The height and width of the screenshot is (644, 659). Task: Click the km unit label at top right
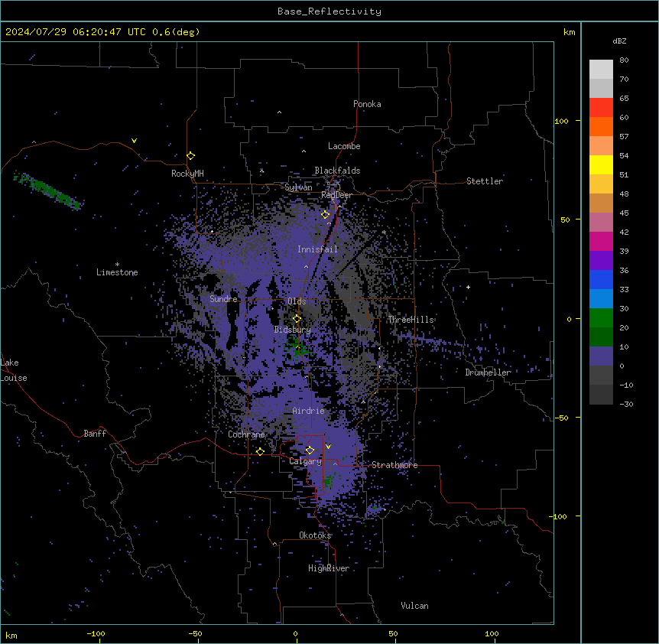tap(569, 32)
